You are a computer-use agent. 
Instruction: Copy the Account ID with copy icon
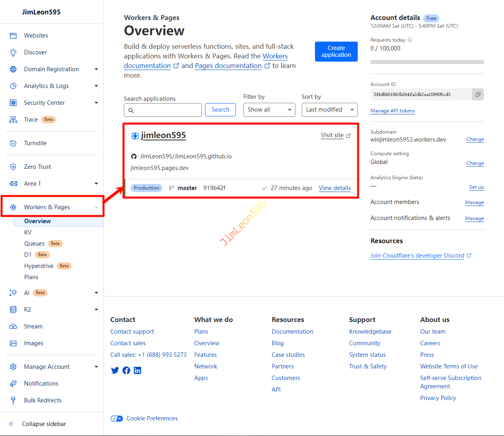pyautogui.click(x=478, y=94)
